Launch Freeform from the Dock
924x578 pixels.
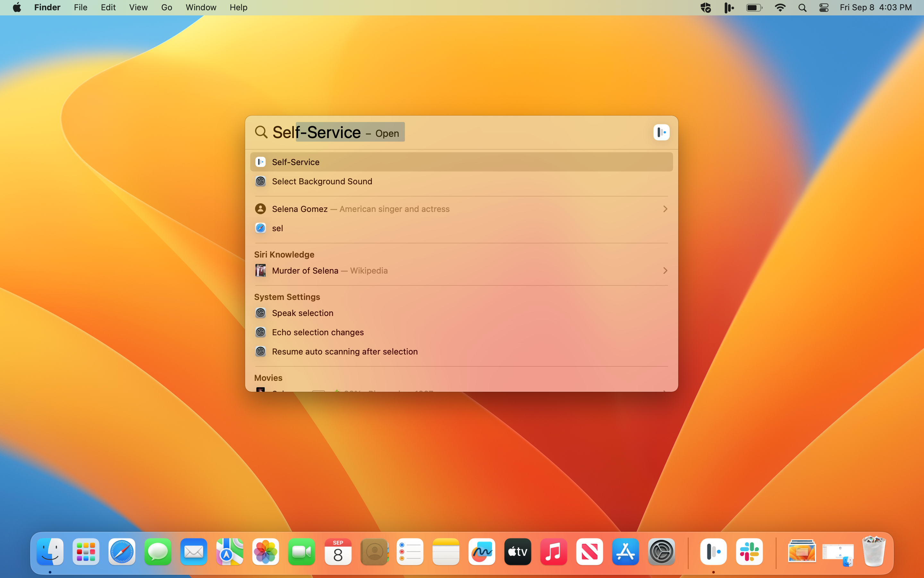[482, 552]
